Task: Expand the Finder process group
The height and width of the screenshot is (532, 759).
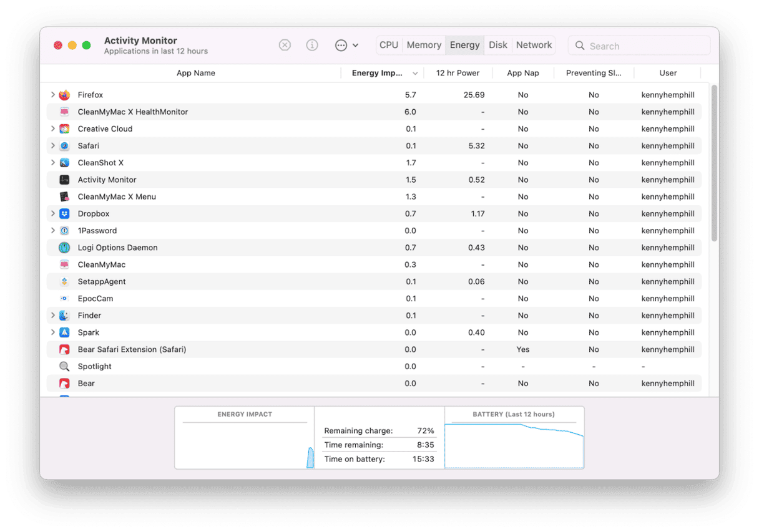Action: point(52,316)
